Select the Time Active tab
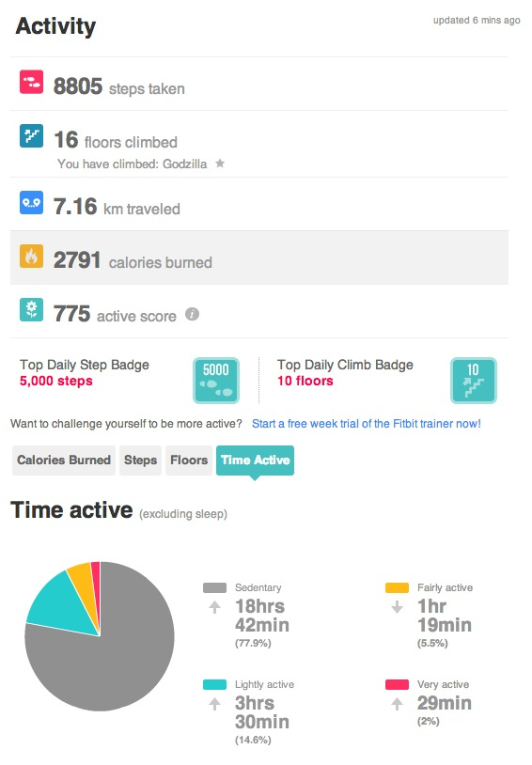The image size is (532, 765). click(256, 461)
